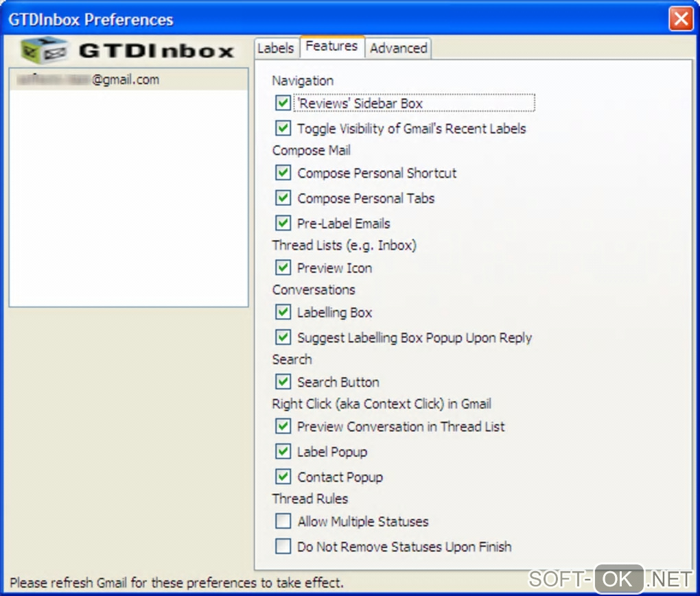The width and height of the screenshot is (700, 596).
Task: Click the 'Please refresh Gmail' status message
Action: coord(177,582)
